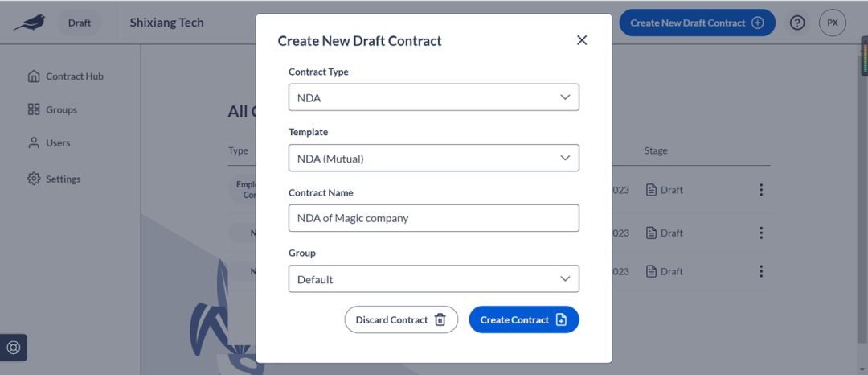Screen dimensions: 868x375
Task: Click Create New Draft Contract header button
Action: 697,23
